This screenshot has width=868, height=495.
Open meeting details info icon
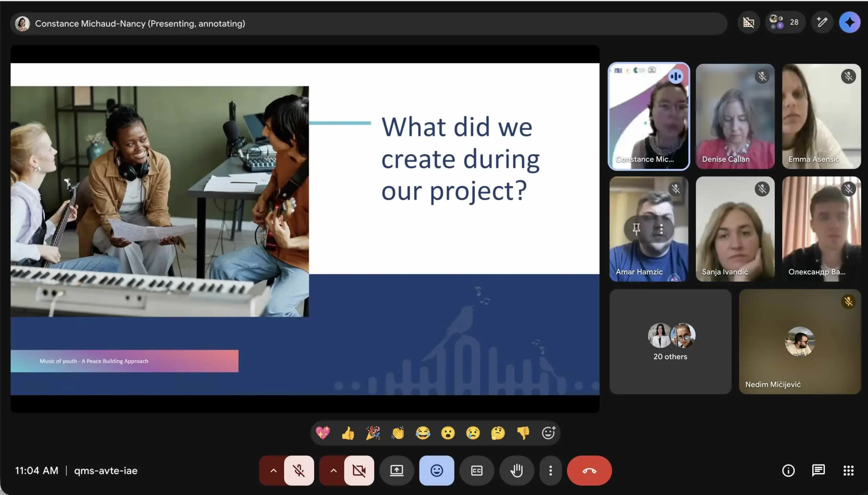[x=788, y=471]
